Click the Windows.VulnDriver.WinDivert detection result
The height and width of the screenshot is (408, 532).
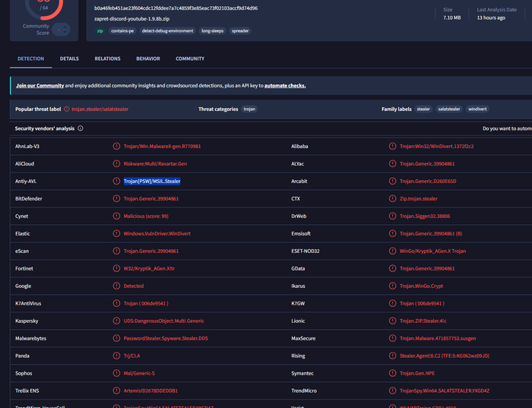click(x=157, y=233)
